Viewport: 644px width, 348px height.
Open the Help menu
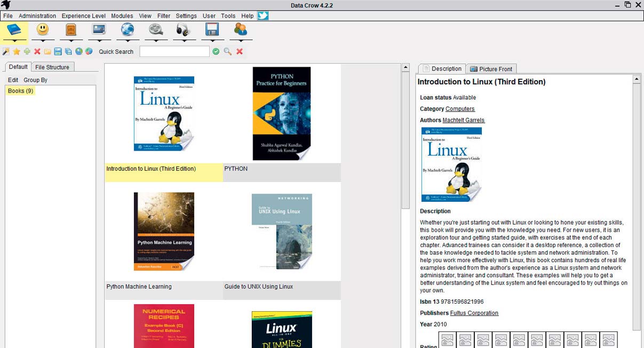click(248, 16)
